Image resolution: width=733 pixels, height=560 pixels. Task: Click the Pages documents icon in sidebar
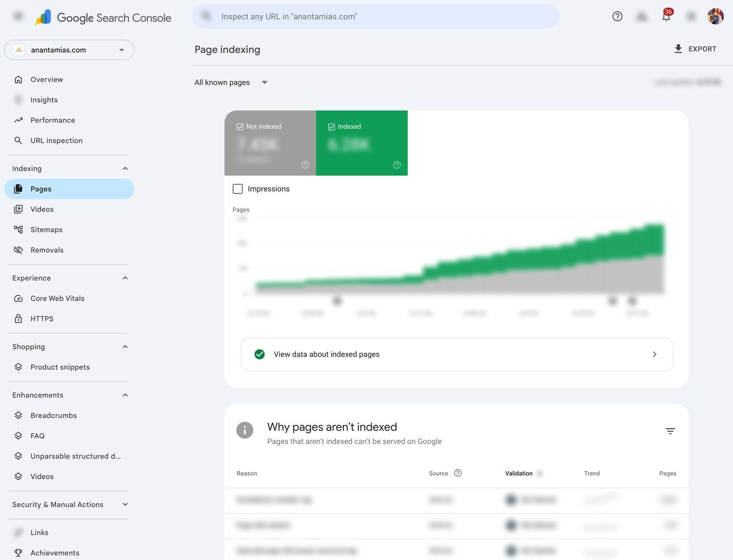(18, 189)
